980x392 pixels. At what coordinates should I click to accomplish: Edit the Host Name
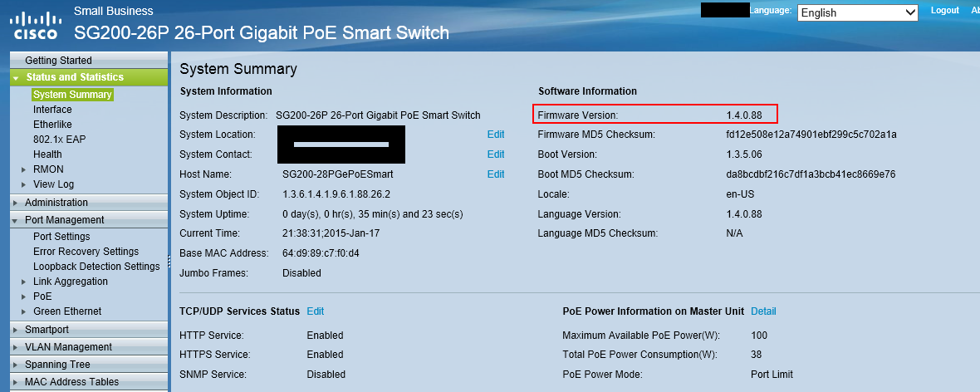tap(496, 174)
